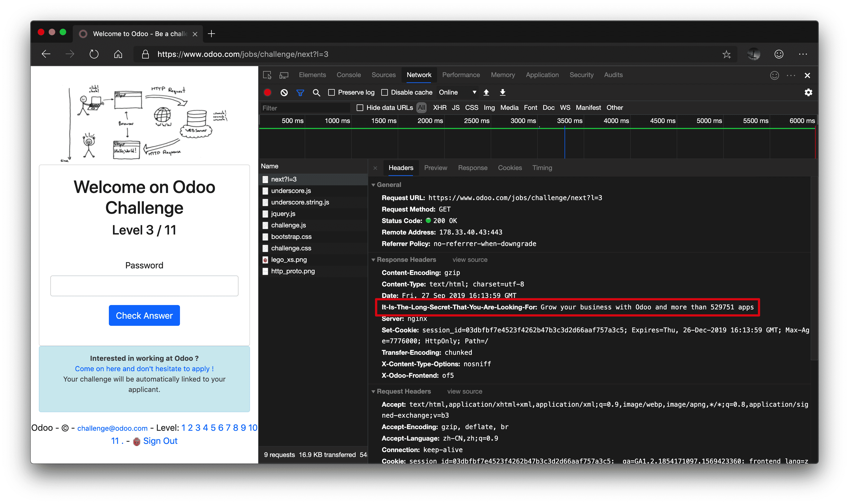Click the Password input field
849x504 pixels.
(144, 286)
